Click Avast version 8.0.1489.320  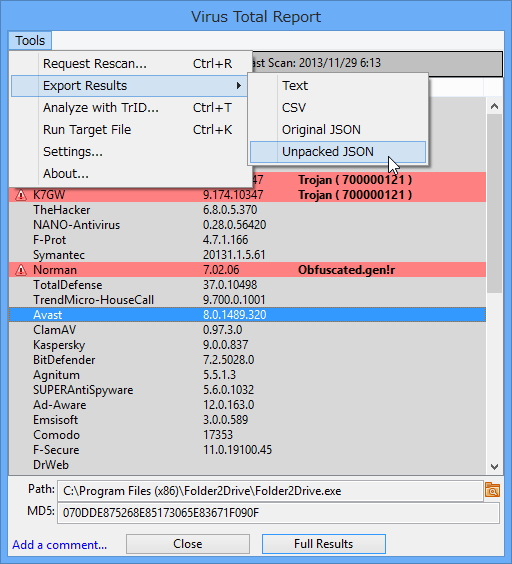235,315
